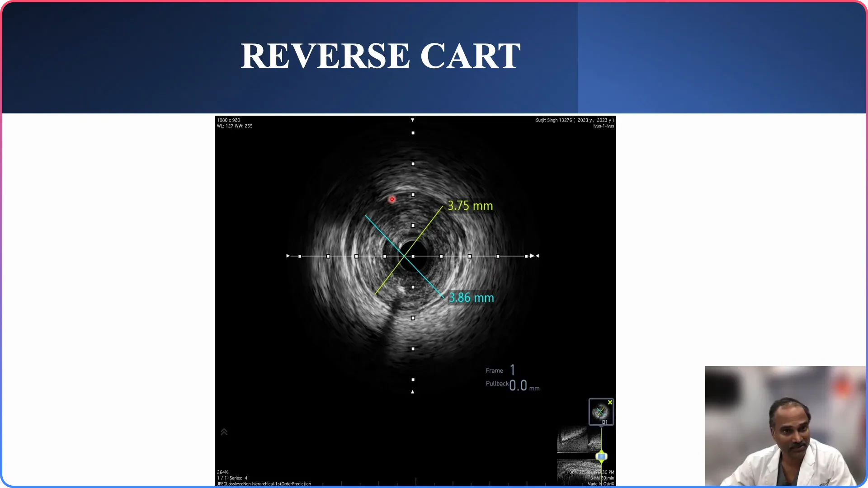
Task: Click the Made In OsiriX label
Action: [x=600, y=484]
